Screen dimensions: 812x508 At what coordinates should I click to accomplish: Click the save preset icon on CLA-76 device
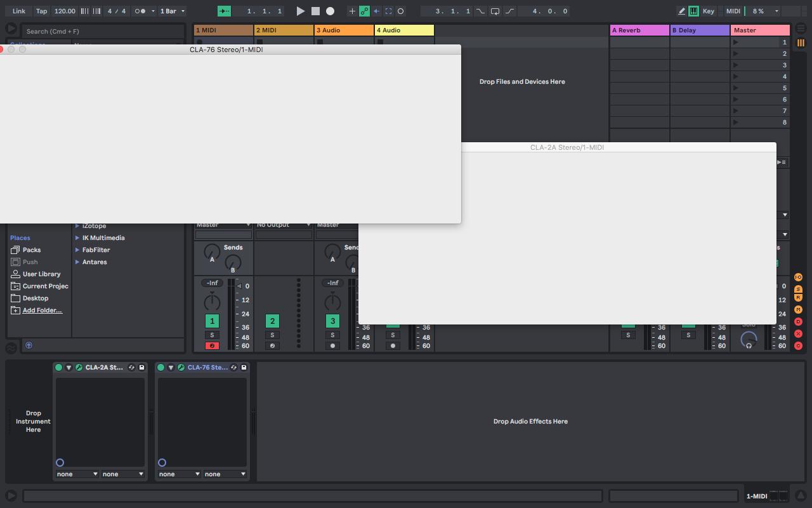coord(244,368)
